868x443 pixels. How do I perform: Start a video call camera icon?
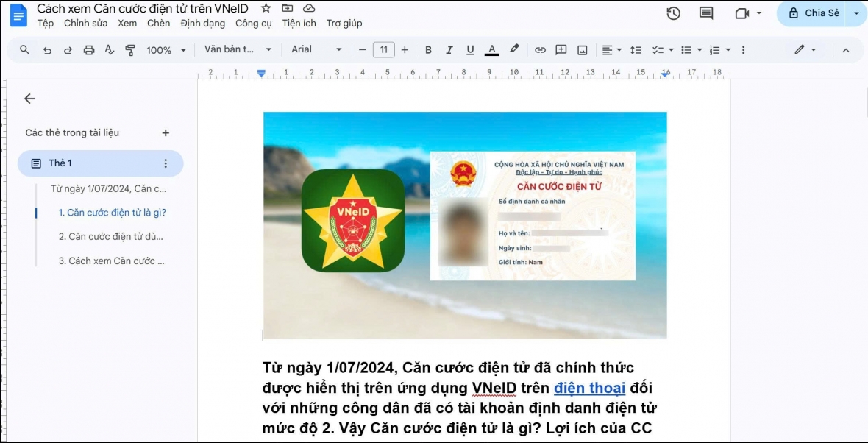pos(741,13)
